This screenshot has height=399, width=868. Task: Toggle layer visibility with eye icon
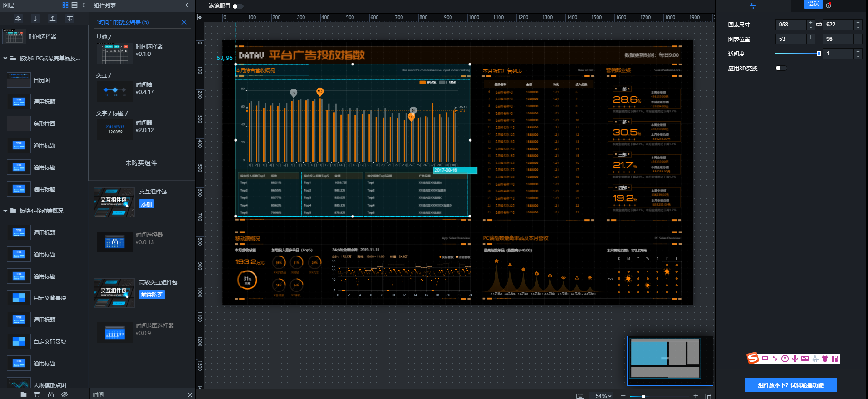64,394
